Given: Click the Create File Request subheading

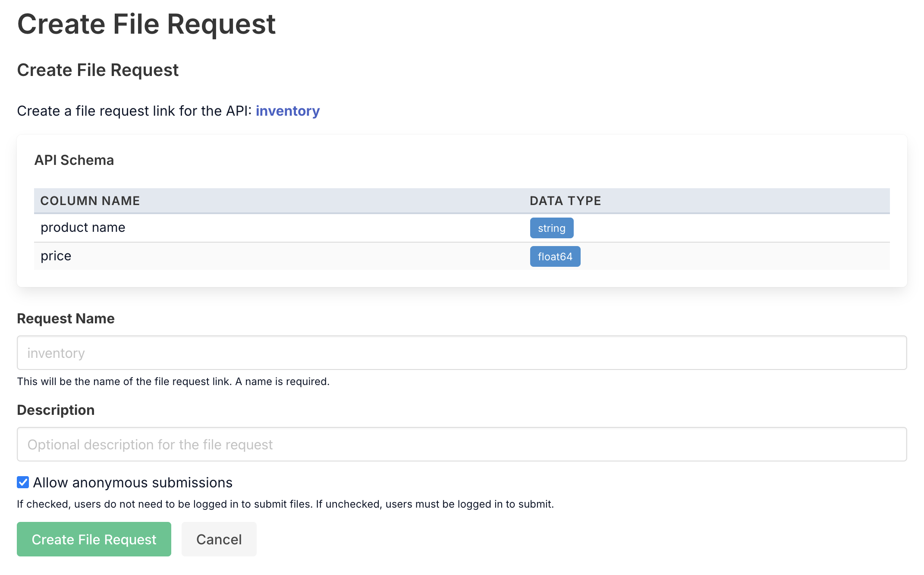Looking at the screenshot, I should point(97,70).
